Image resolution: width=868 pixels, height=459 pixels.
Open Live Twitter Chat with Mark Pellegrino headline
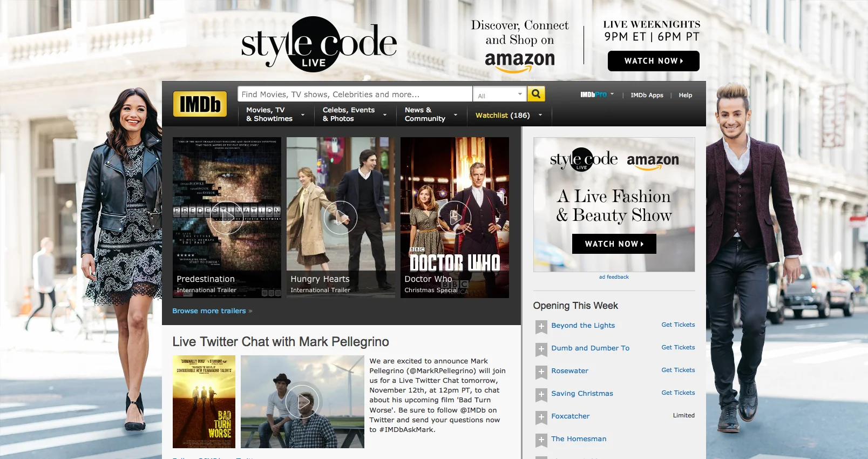coord(281,342)
